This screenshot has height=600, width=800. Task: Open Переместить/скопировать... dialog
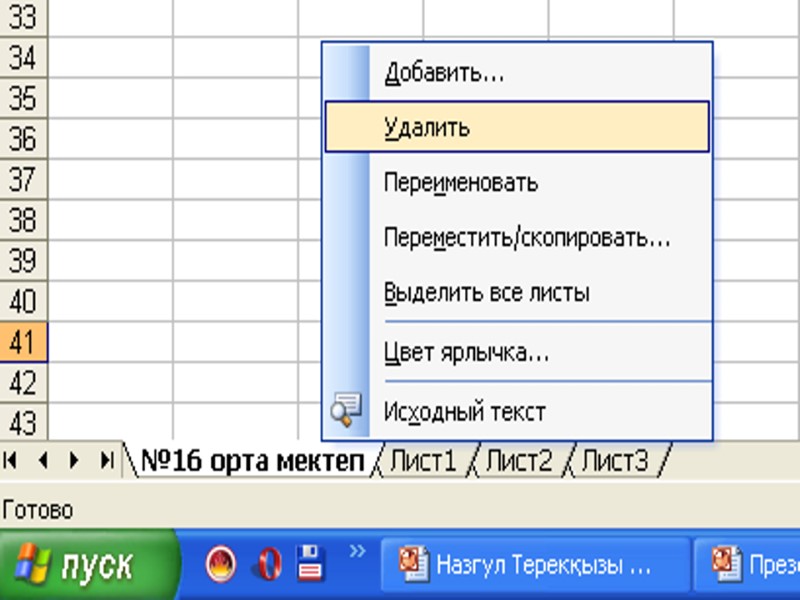click(x=517, y=237)
